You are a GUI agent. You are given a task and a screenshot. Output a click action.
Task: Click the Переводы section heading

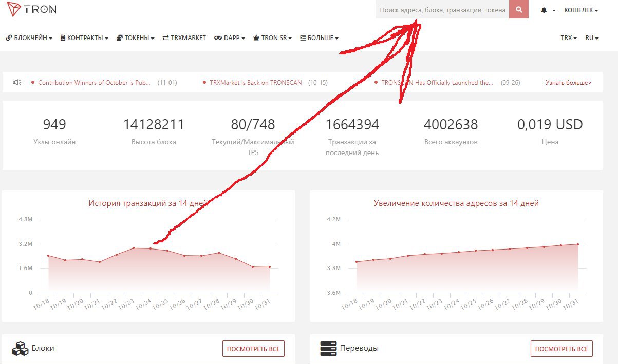pyautogui.click(x=359, y=348)
